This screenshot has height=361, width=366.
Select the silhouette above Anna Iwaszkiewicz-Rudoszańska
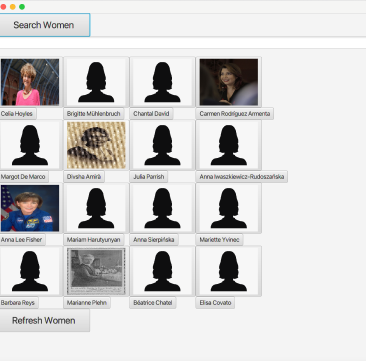[229, 145]
